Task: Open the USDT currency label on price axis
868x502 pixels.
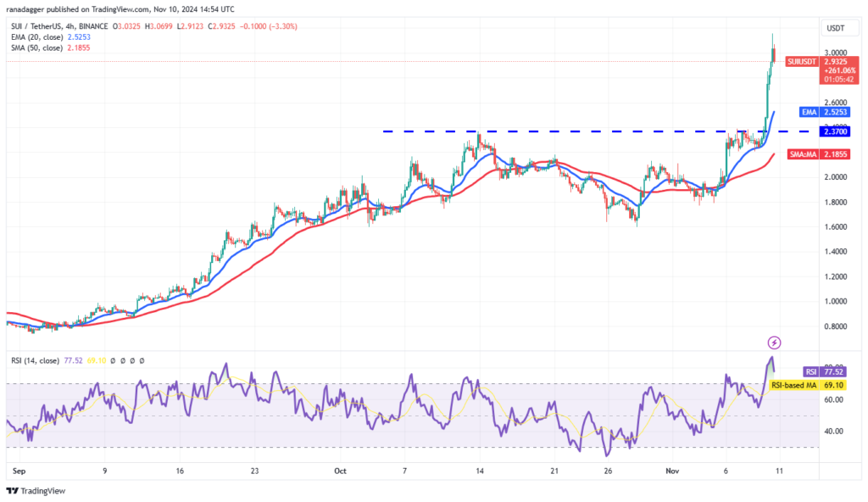Action: coord(833,28)
